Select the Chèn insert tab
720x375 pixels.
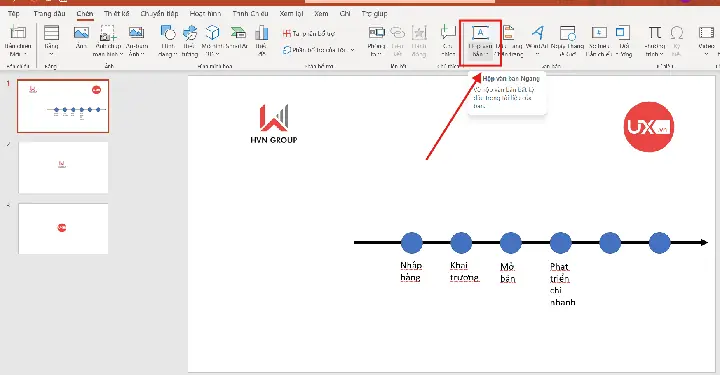click(85, 14)
